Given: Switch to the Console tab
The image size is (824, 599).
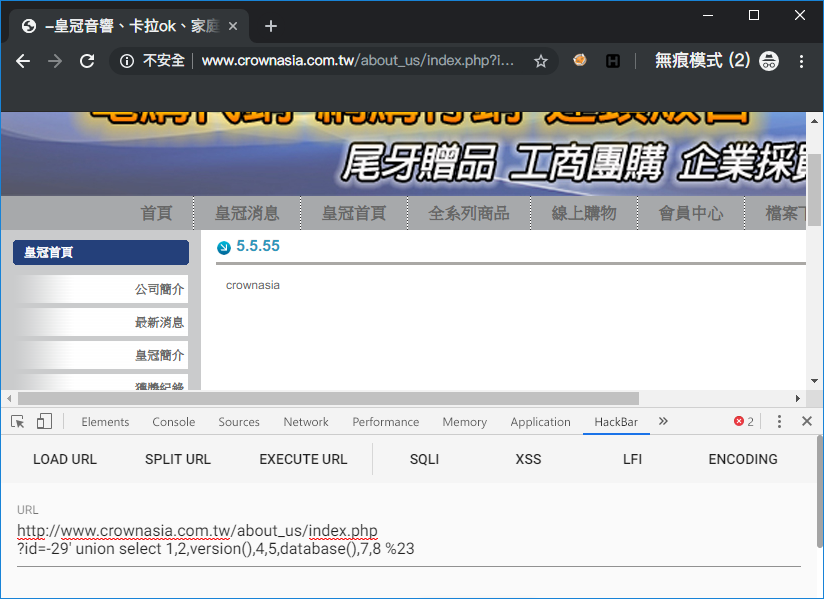Looking at the screenshot, I should [x=173, y=422].
